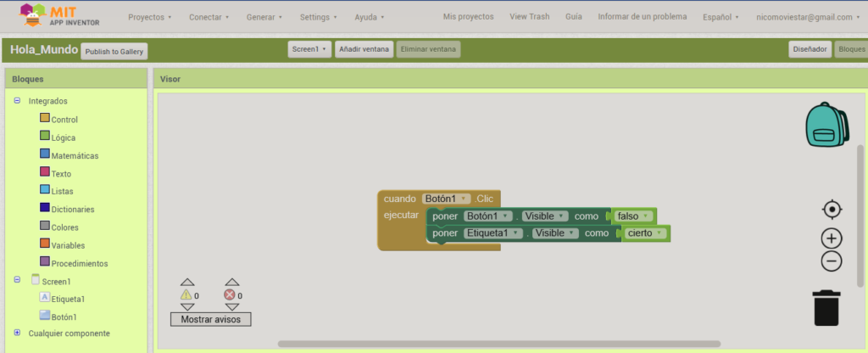Screen dimensions: 868x353
Task: Click the Hola_Mundo project title
Action: tap(44, 49)
